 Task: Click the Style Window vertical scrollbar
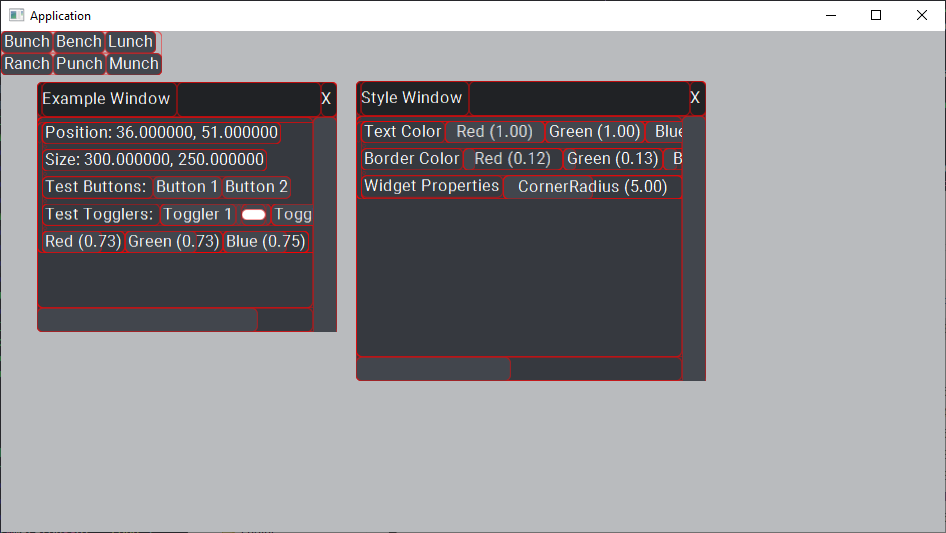point(694,248)
